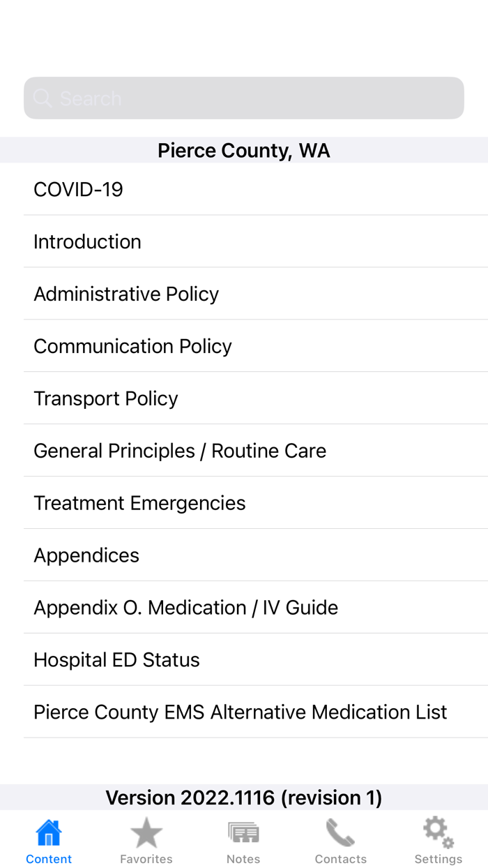Open Contacts via the phone icon

pyautogui.click(x=341, y=831)
